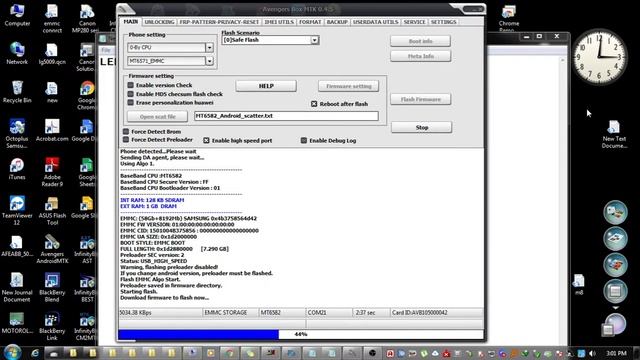Open the emmc connect file icon
This screenshot has height=360, width=640.
[x=52, y=19]
